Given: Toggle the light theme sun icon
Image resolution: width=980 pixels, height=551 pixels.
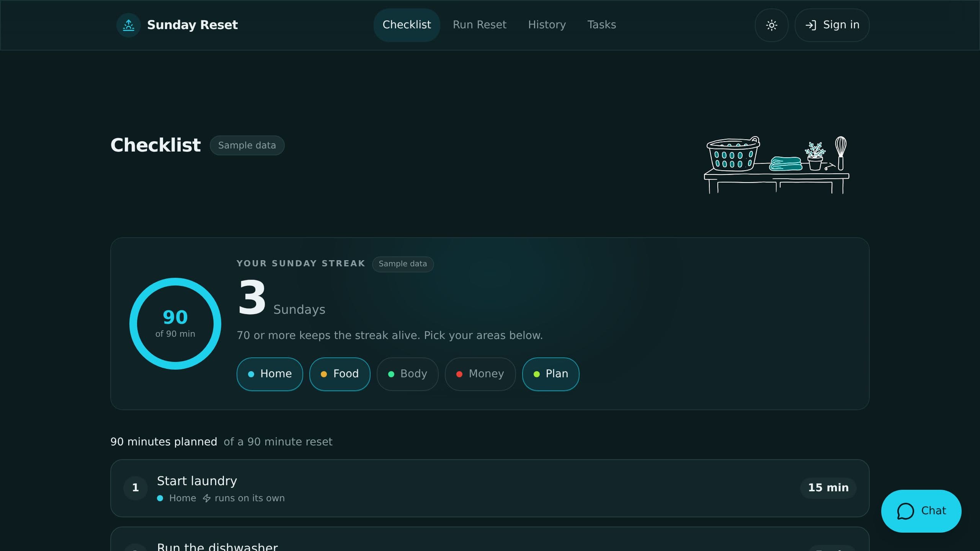Looking at the screenshot, I should (x=771, y=25).
